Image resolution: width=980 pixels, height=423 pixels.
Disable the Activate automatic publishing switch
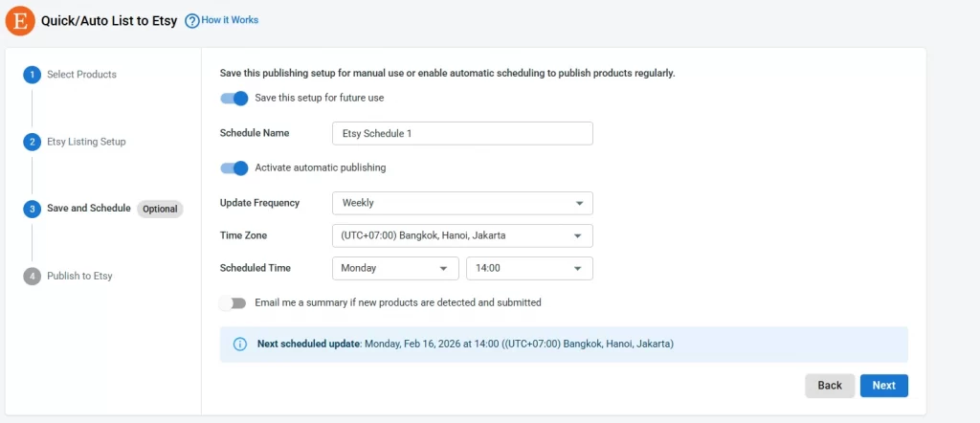click(x=234, y=168)
